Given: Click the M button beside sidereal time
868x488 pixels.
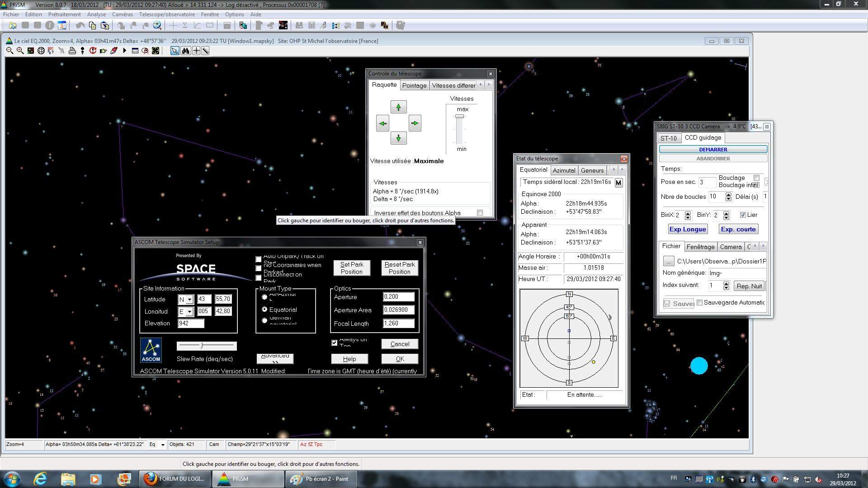Looking at the screenshot, I should [x=618, y=183].
